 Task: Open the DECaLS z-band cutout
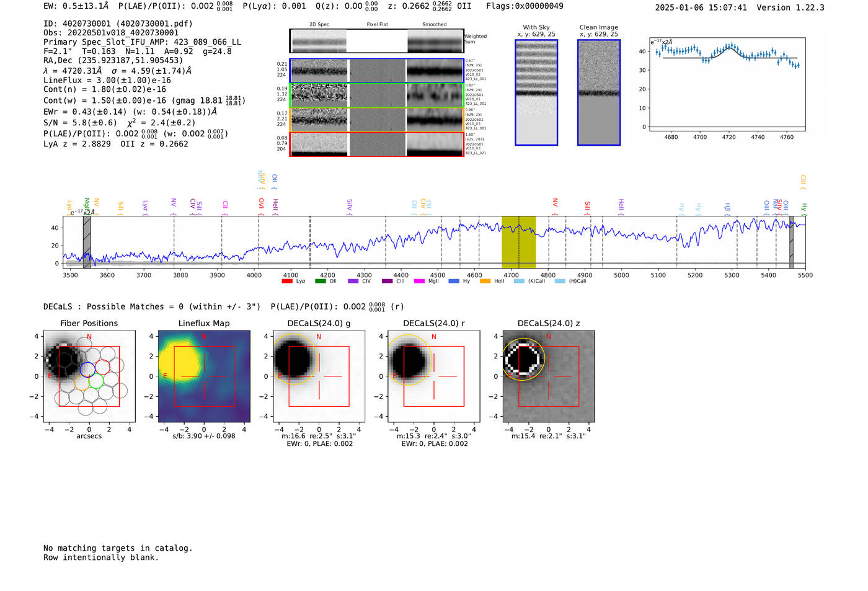(548, 376)
